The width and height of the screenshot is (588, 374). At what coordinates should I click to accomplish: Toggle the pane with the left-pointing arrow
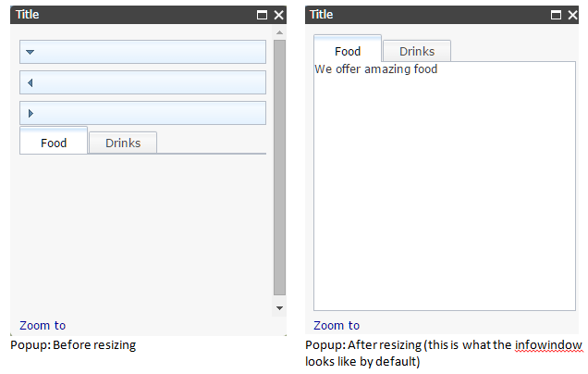click(31, 82)
